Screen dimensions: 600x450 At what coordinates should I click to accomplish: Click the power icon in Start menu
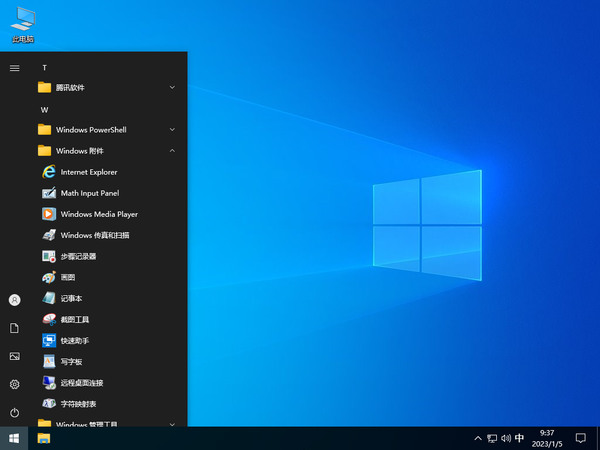14,412
